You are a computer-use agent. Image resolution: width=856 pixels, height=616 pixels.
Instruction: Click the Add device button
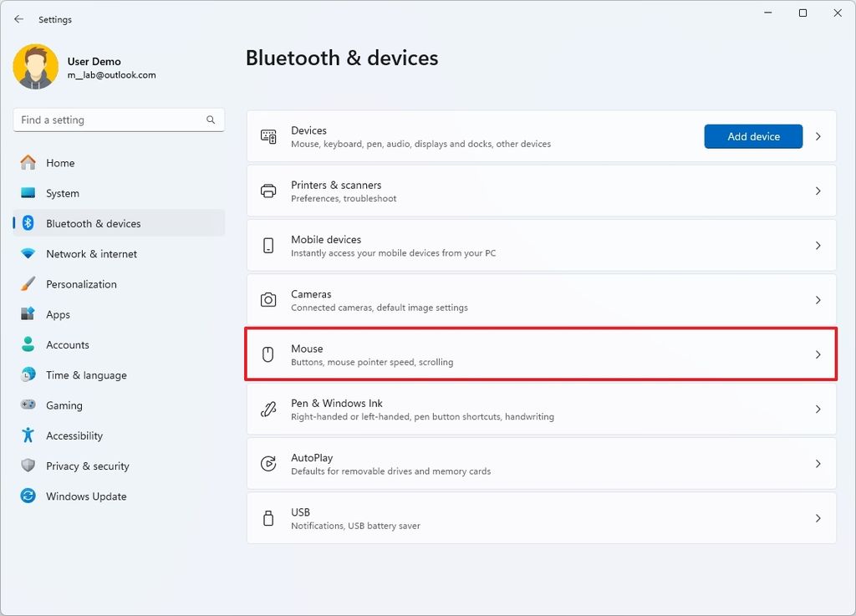tap(752, 135)
